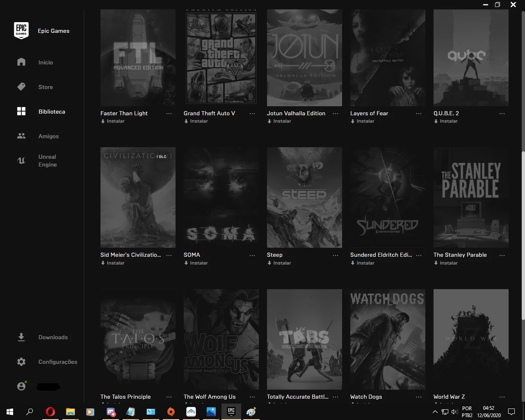Open File Explorer from the taskbar
The image size is (525, 420).
click(x=71, y=412)
